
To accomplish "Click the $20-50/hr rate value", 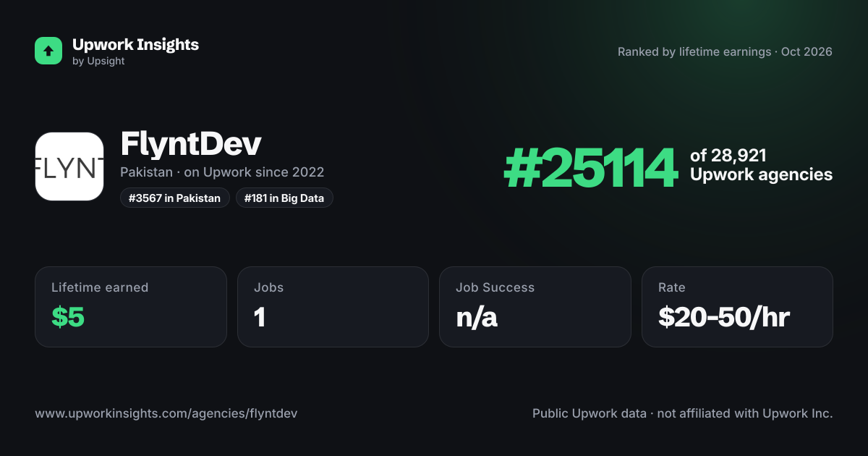I will 723,317.
